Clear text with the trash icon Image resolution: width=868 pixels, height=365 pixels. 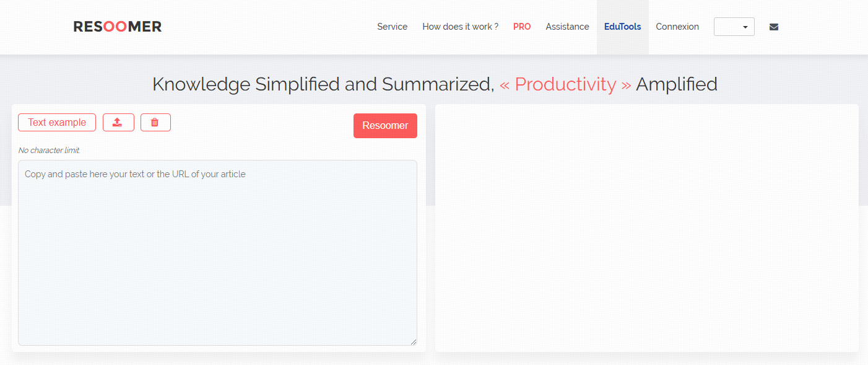coord(155,122)
